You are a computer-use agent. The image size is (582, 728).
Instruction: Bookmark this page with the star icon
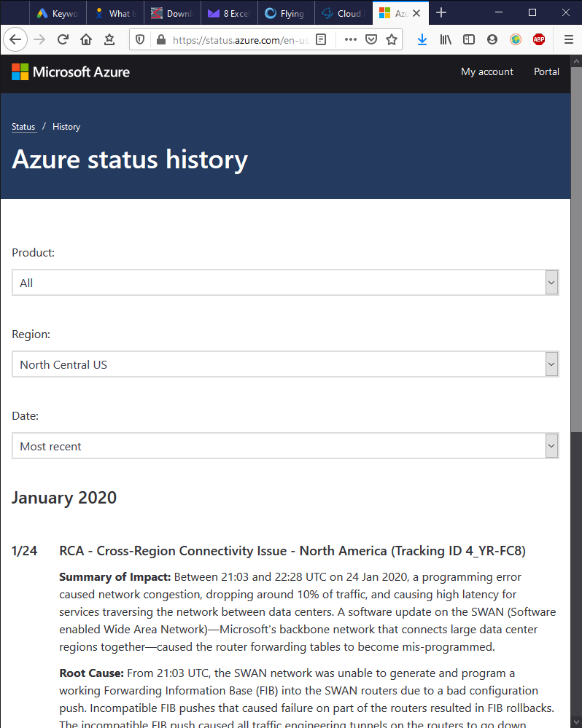coord(392,39)
